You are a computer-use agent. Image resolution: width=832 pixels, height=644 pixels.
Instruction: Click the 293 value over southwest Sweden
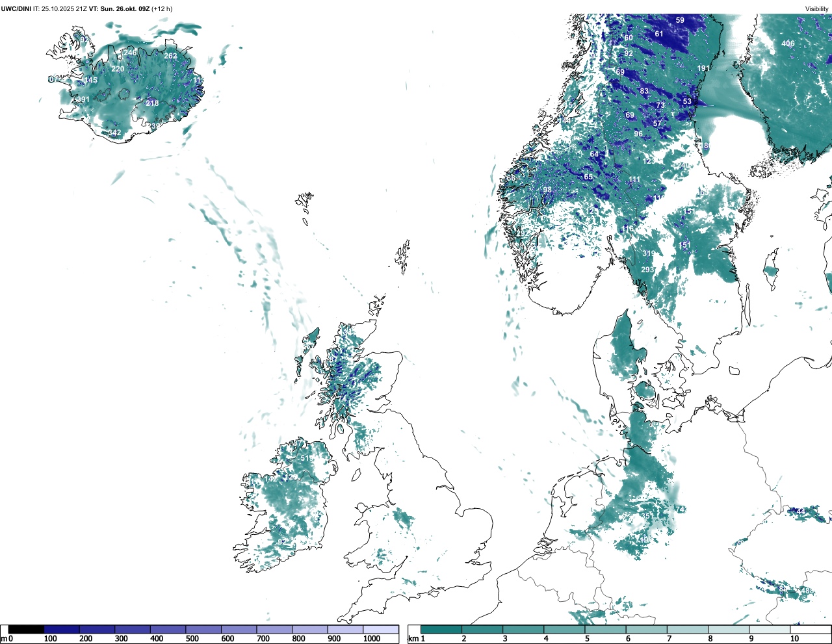coord(647,270)
